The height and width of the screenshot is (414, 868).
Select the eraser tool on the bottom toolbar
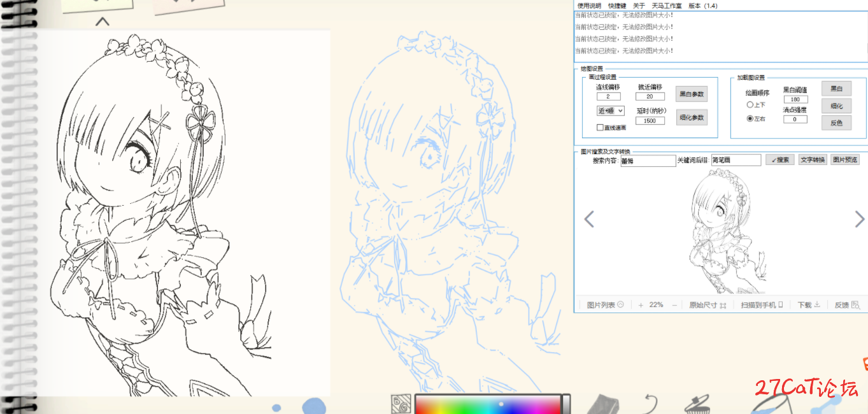coord(602,404)
